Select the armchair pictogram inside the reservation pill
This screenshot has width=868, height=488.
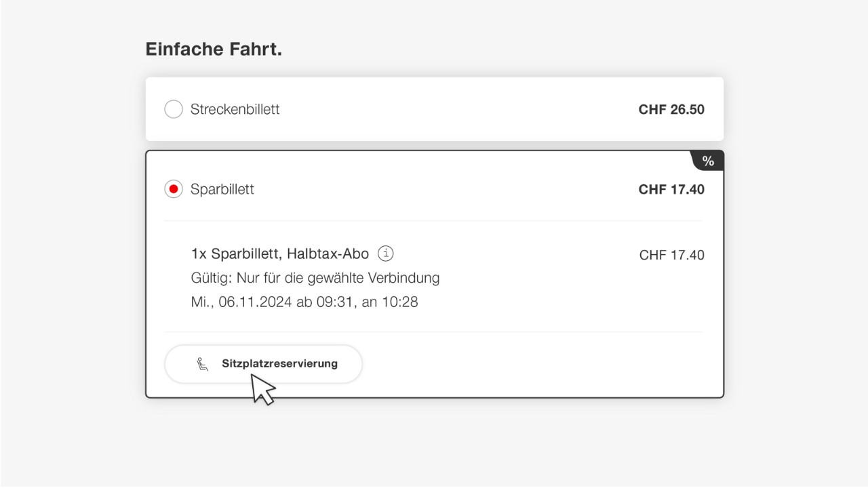(x=203, y=363)
